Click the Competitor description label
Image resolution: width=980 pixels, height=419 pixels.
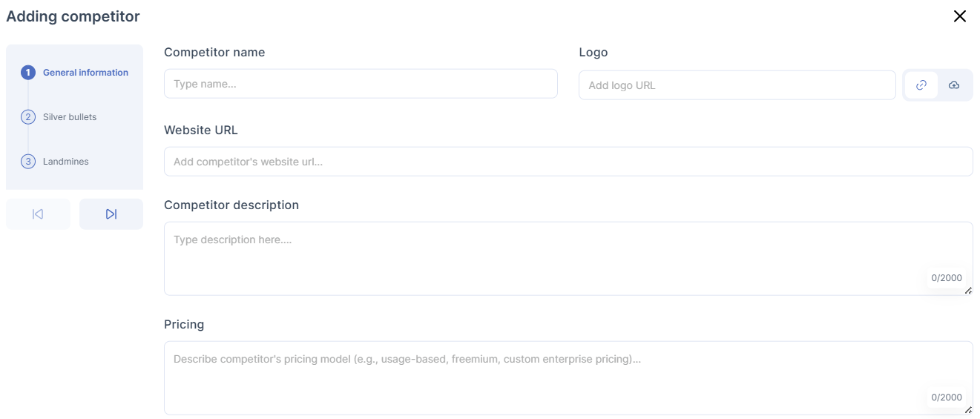(231, 205)
